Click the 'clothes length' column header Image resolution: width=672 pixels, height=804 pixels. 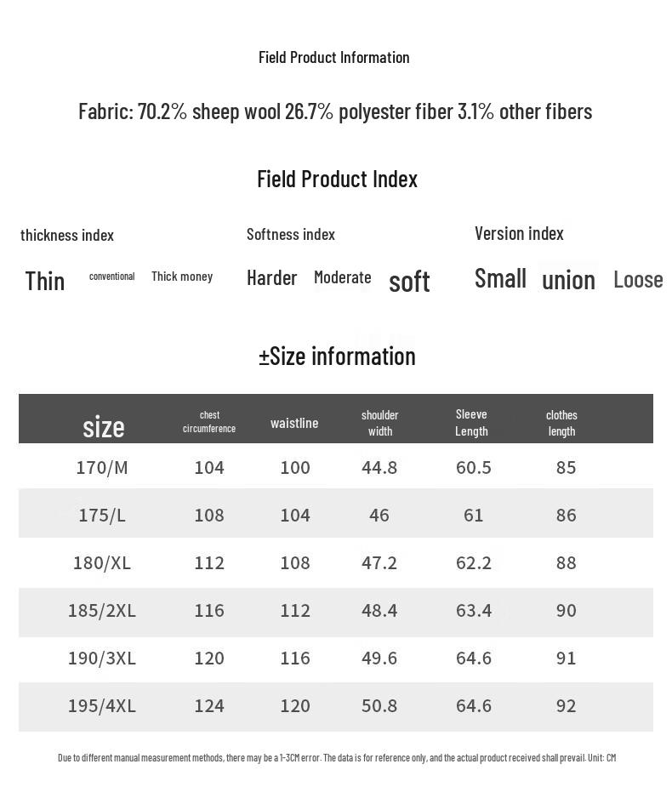click(x=561, y=423)
